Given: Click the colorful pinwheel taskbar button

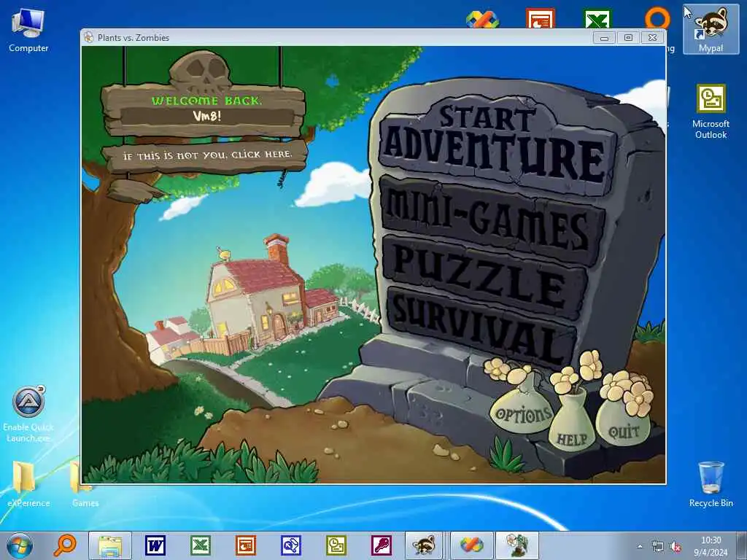Looking at the screenshot, I should click(x=471, y=545).
